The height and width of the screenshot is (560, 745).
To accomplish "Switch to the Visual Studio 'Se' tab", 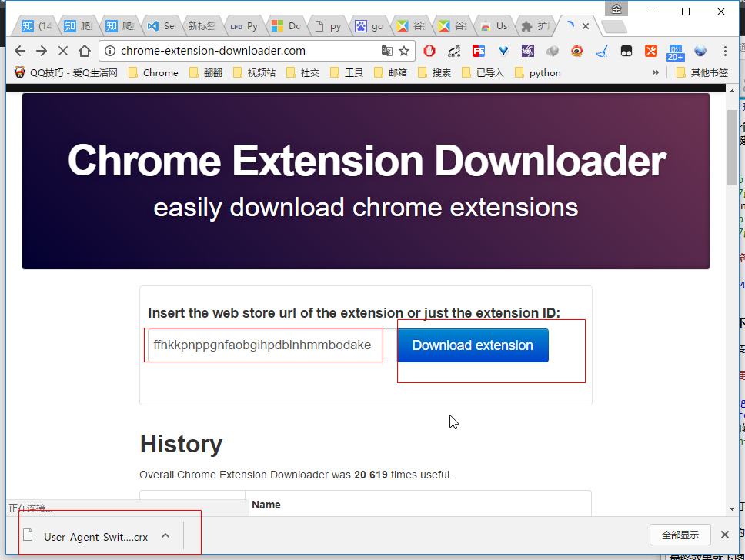I will 162,26.
